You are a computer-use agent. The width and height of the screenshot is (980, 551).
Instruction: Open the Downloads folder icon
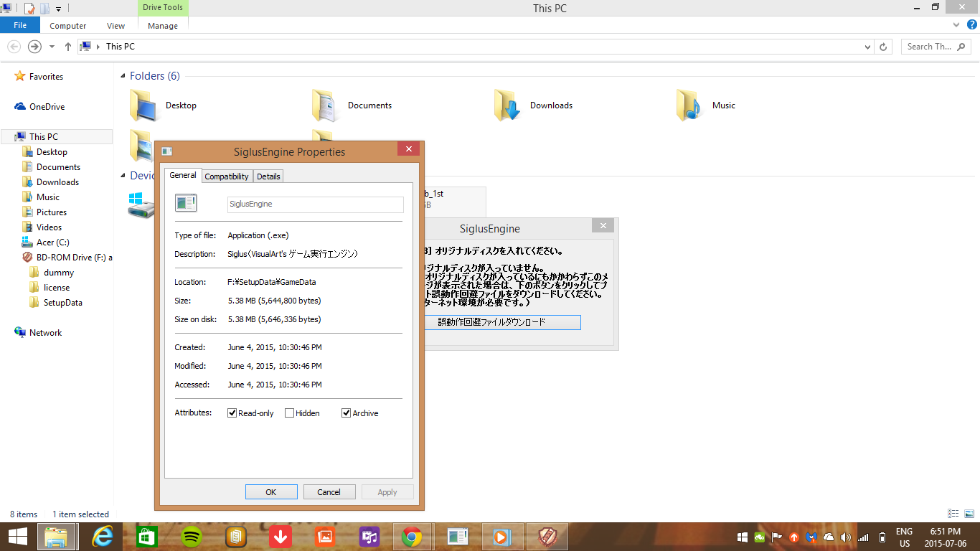point(508,105)
